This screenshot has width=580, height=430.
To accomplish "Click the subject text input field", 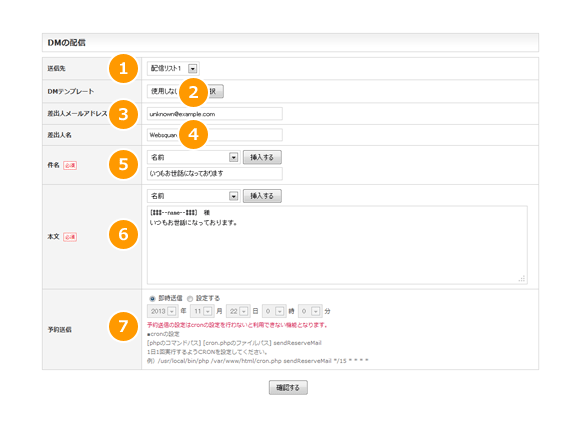I will click(x=215, y=174).
